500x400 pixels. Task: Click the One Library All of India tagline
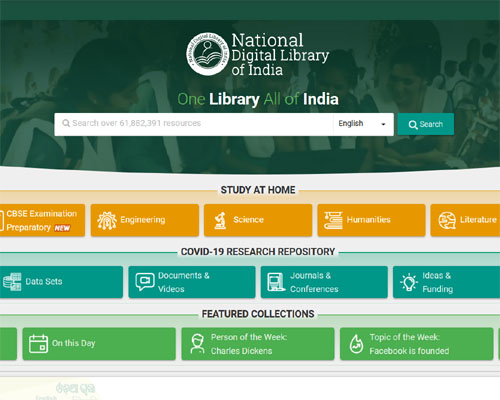click(x=258, y=99)
